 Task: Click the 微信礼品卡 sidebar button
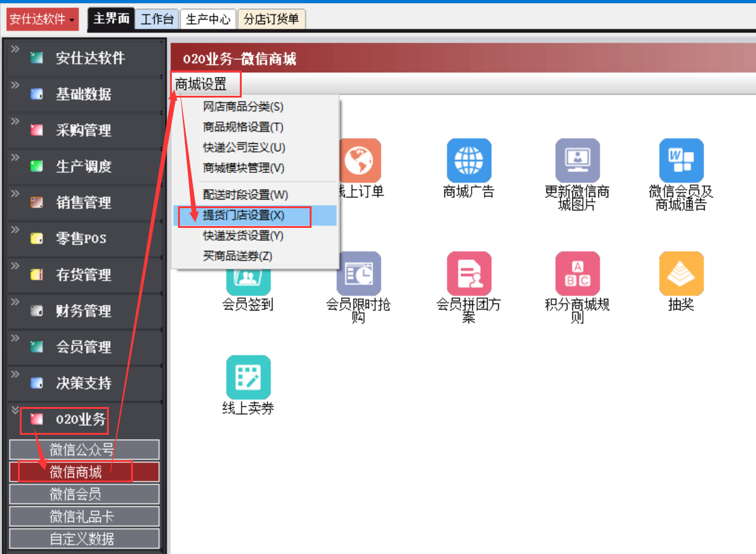84,516
